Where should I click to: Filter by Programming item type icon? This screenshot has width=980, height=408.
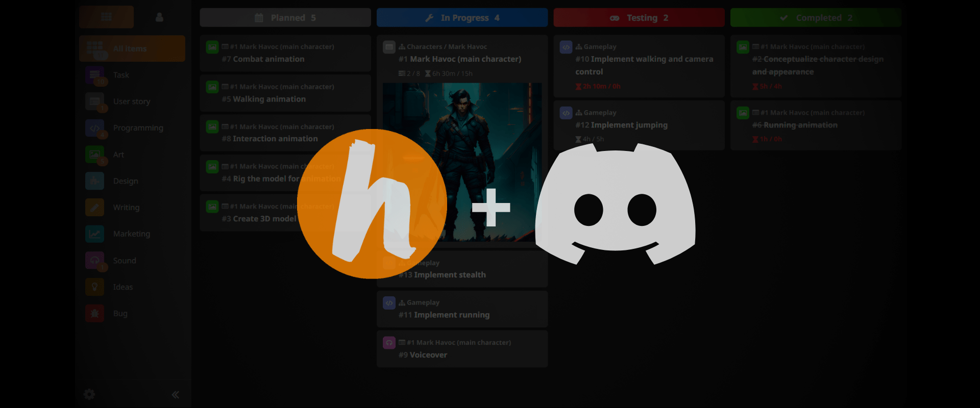coord(95,128)
